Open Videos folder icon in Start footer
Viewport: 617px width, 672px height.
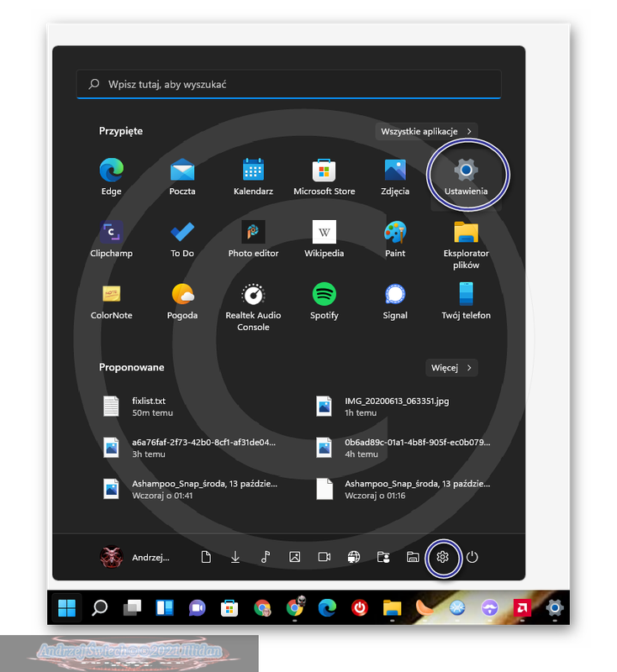click(324, 557)
